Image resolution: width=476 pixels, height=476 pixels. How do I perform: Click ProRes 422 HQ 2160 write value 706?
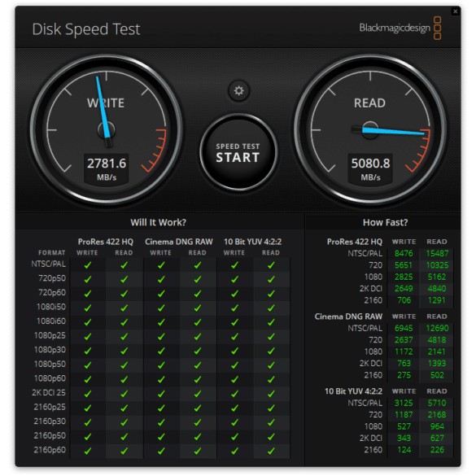tap(404, 300)
